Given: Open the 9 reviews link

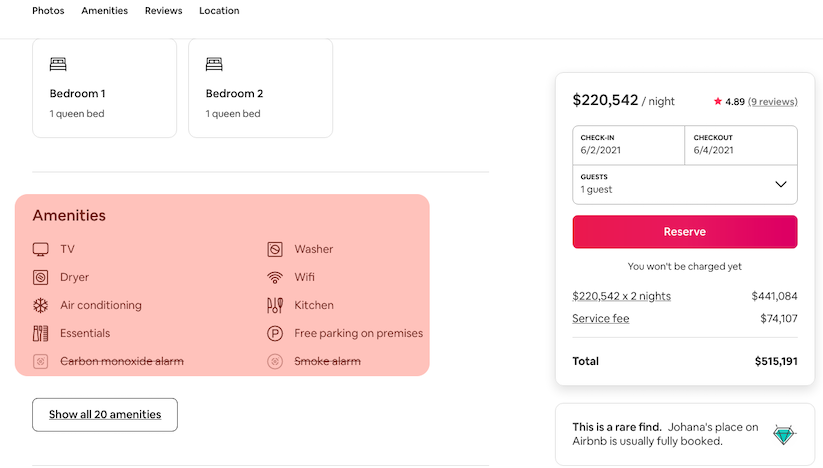Looking at the screenshot, I should (773, 102).
